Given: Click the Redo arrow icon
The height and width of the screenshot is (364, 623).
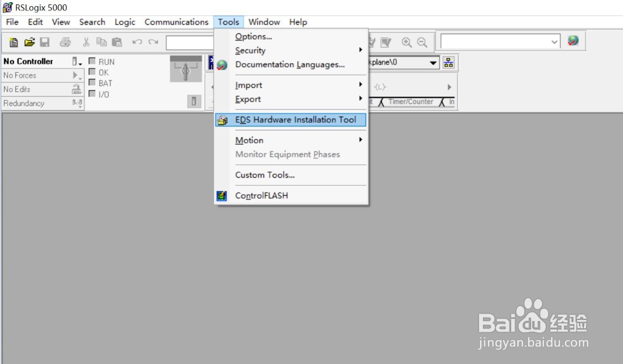Looking at the screenshot, I should click(153, 42).
